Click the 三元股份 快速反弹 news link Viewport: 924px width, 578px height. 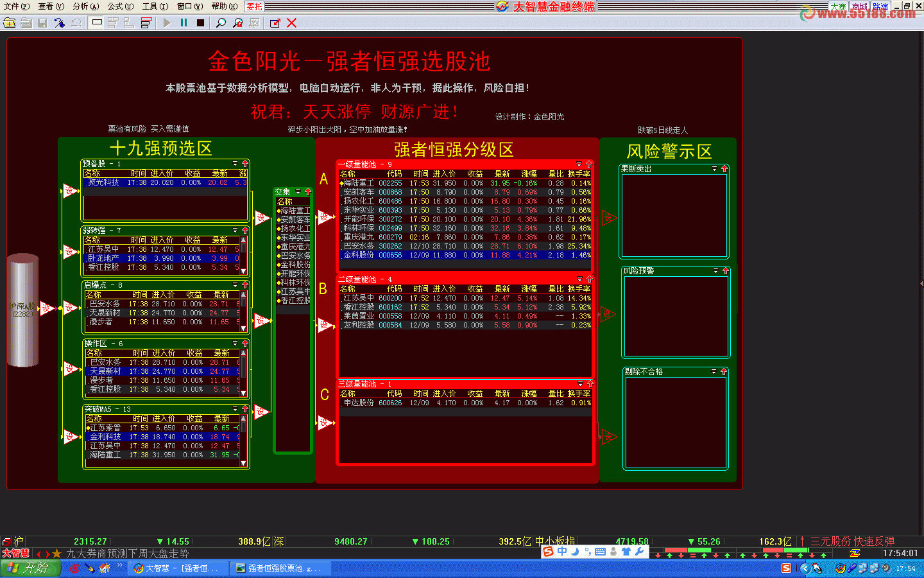tap(852, 541)
